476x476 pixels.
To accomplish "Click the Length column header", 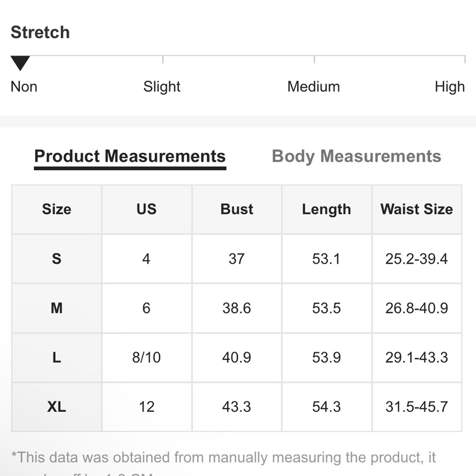I will click(327, 209).
